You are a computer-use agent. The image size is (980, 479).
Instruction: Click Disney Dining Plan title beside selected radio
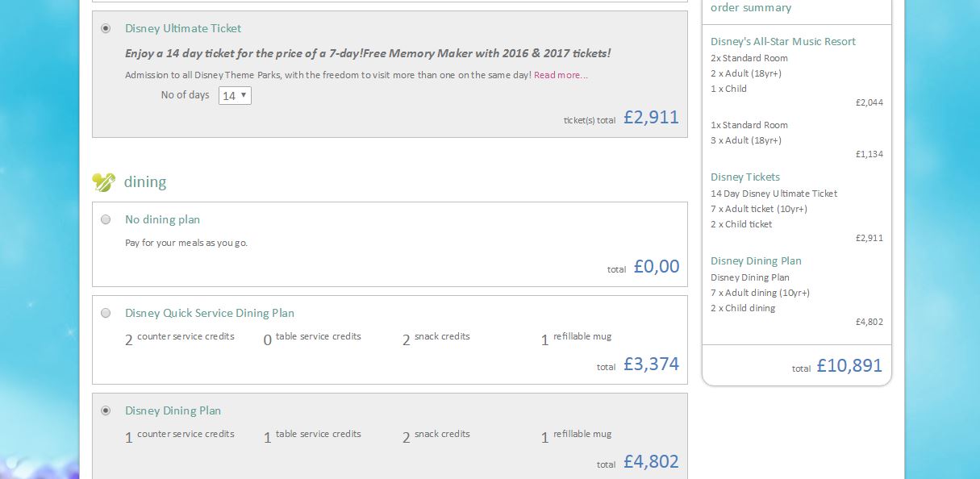click(x=173, y=410)
